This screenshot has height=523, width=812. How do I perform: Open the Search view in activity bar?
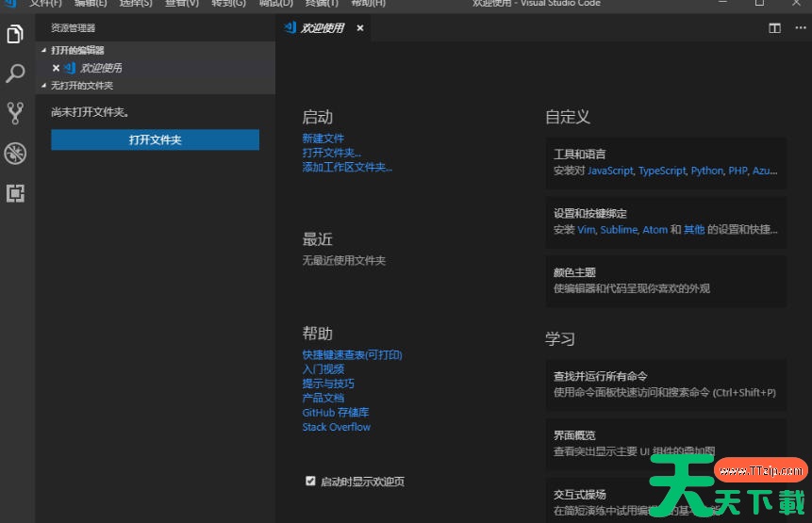pos(15,74)
